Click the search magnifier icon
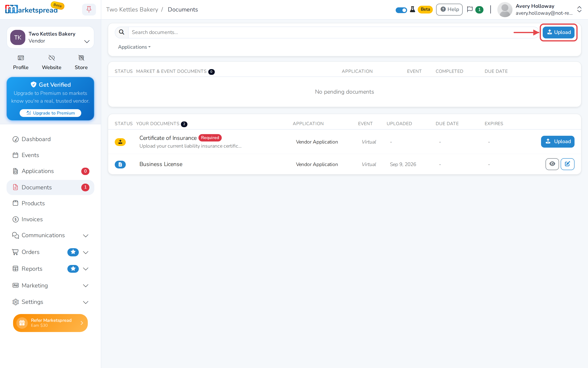 click(121, 32)
